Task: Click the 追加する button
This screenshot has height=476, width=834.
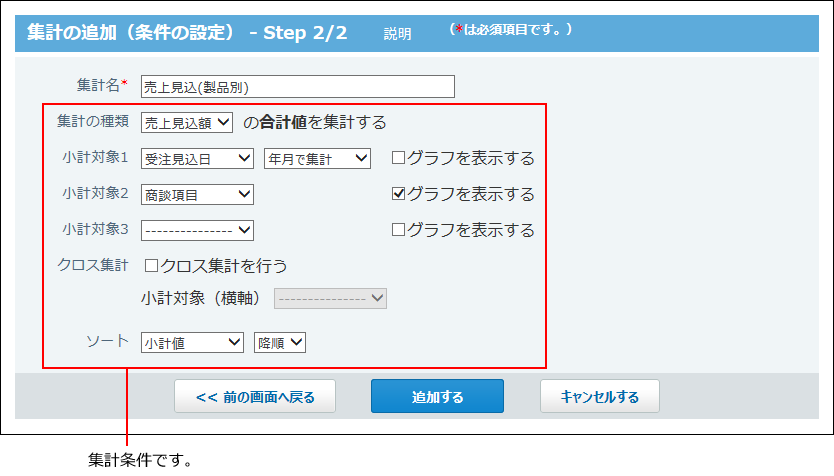Action: point(437,396)
